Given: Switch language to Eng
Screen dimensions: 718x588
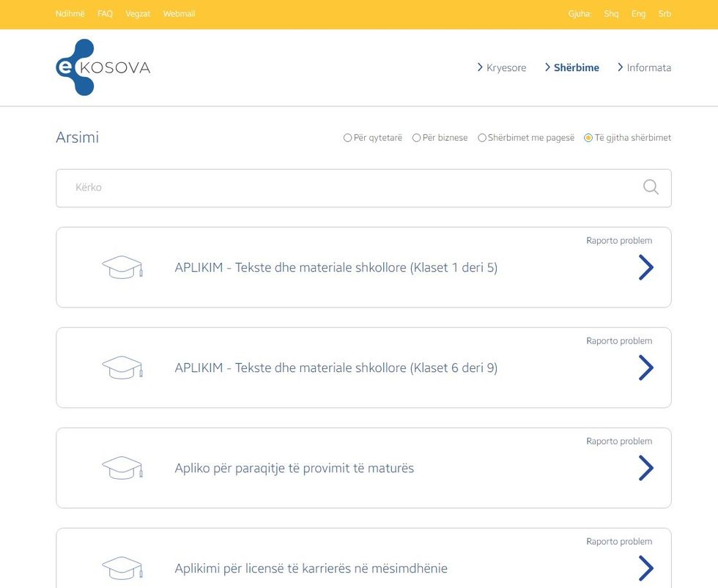Looking at the screenshot, I should coord(638,14).
